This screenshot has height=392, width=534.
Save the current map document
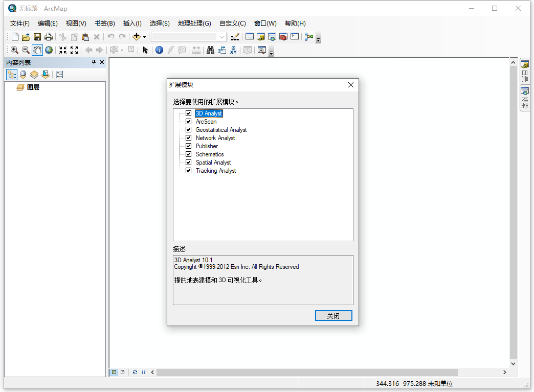tap(37, 37)
